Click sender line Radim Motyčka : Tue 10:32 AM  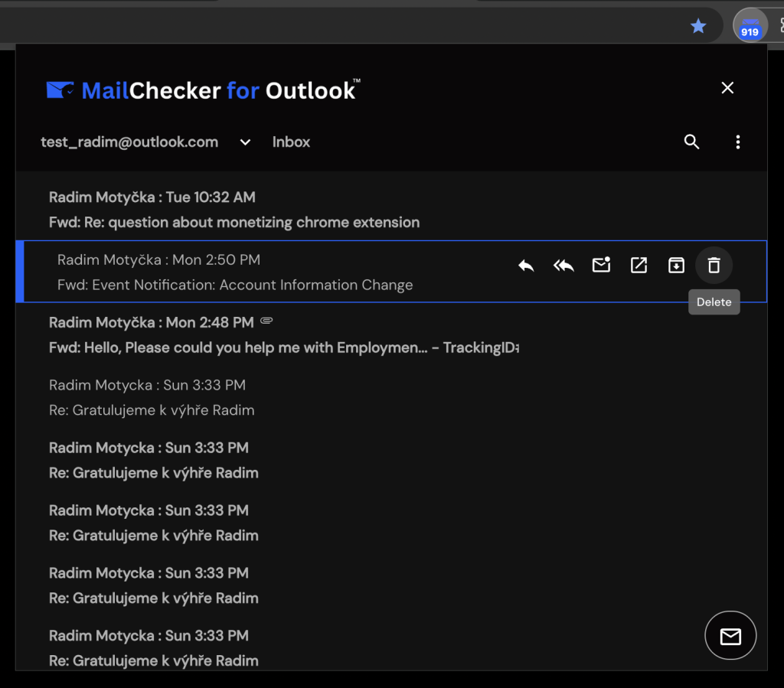(152, 197)
